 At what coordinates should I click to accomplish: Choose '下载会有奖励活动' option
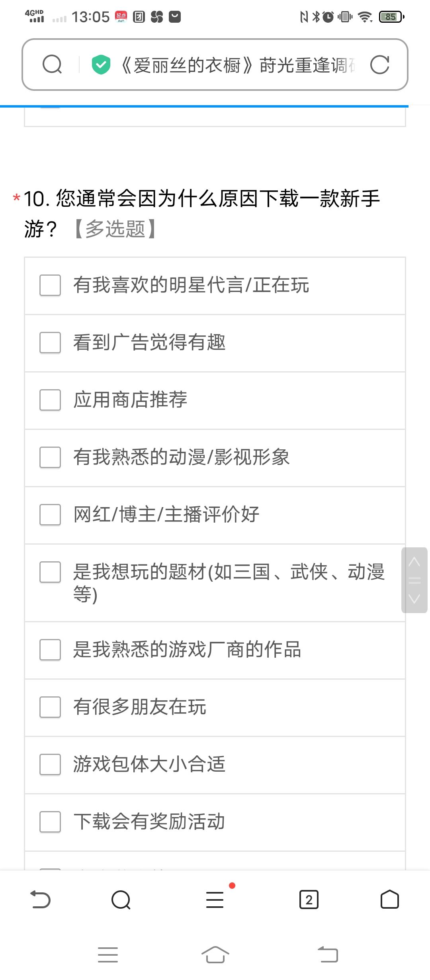point(215,822)
